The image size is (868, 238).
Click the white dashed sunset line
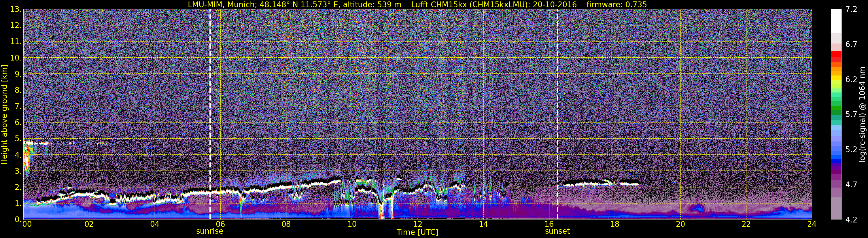557,114
